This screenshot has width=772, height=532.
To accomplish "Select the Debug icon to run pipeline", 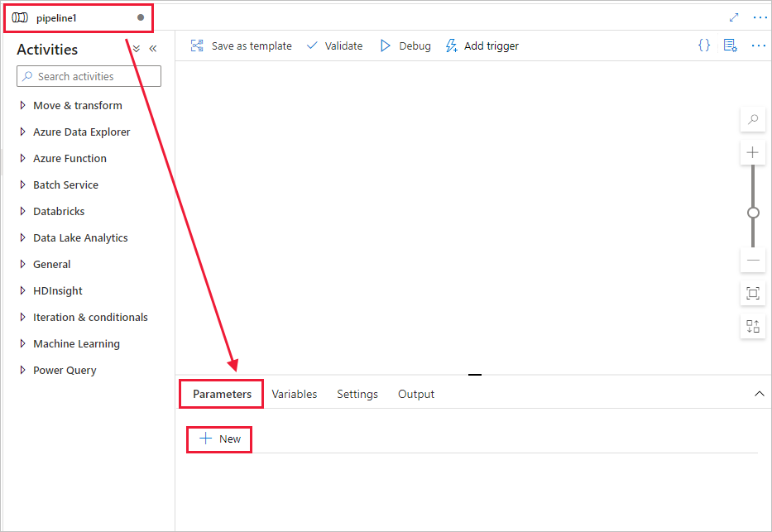I will 386,46.
